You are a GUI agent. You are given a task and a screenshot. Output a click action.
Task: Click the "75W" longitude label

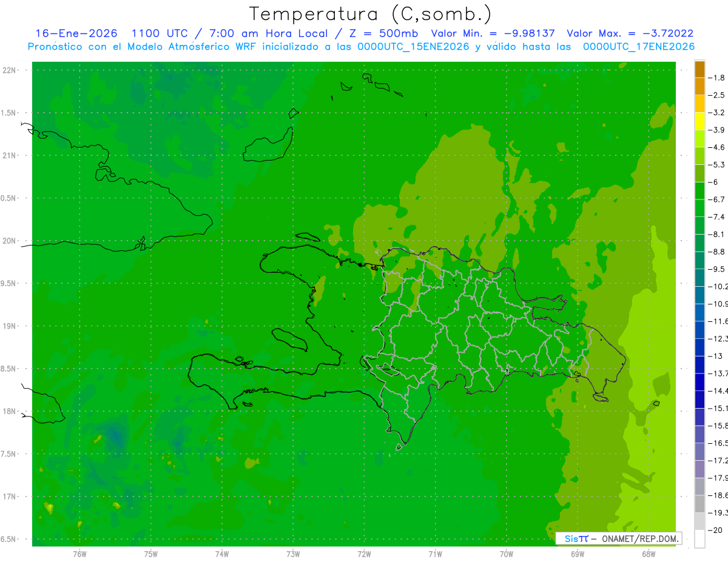pos(151,554)
